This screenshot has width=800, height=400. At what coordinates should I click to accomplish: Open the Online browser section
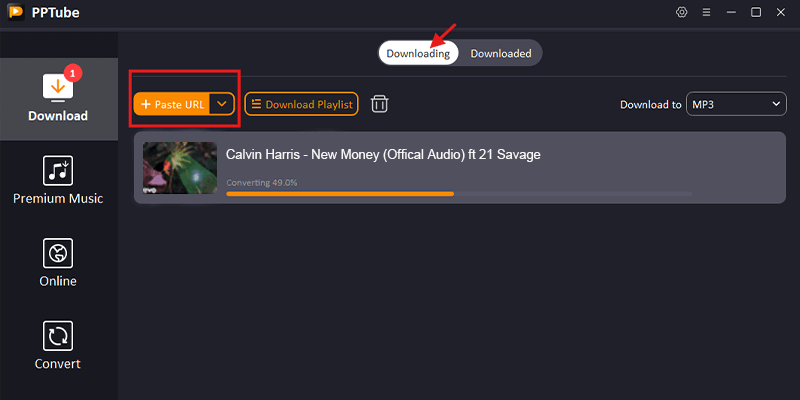click(x=58, y=263)
